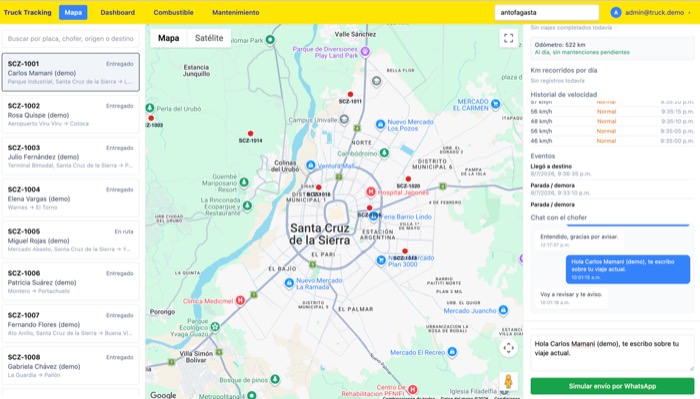Viewport: 700px width, 399px height.
Task: Click the admin user avatar icon
Action: pos(616,12)
